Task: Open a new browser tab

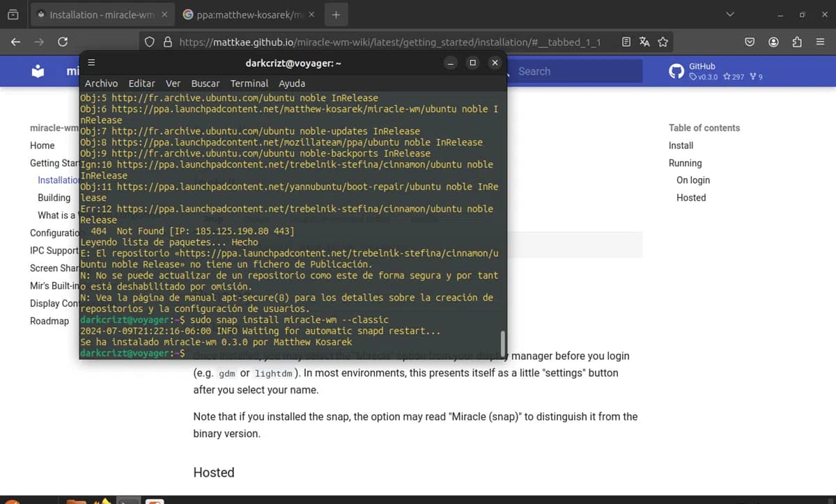Action: [x=336, y=15]
